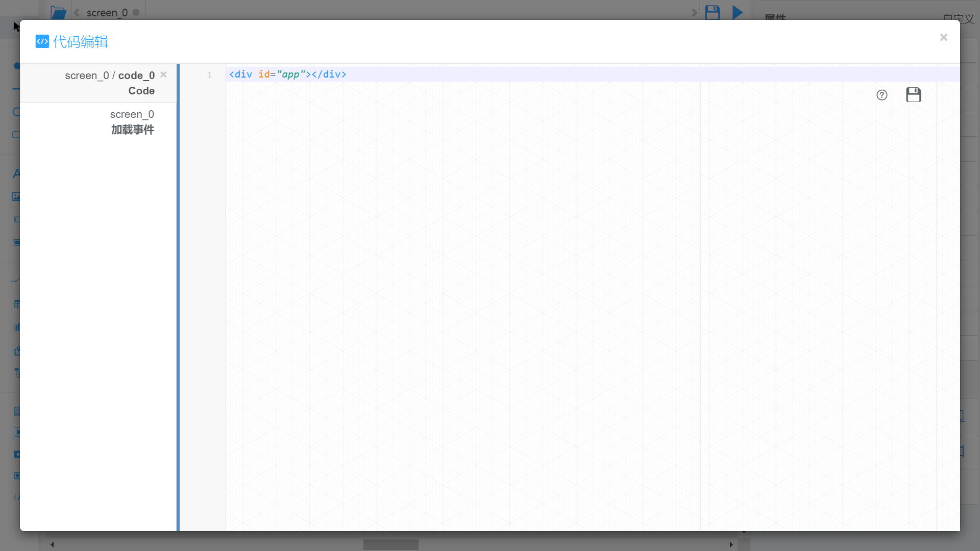Click the code editor title icon

click(x=42, y=41)
